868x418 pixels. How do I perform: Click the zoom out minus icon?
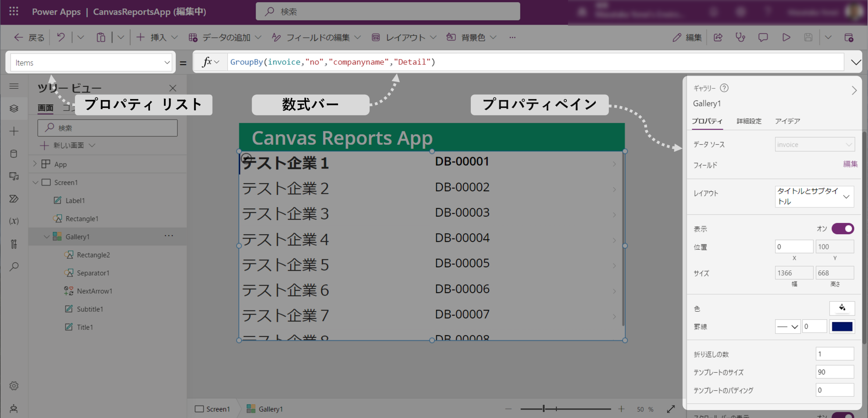[509, 409]
